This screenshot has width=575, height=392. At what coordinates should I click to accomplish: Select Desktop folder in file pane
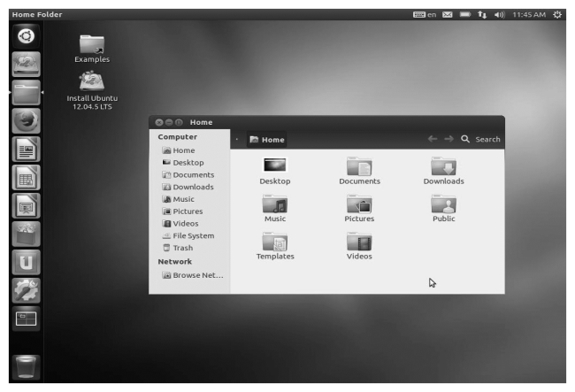[x=275, y=172]
